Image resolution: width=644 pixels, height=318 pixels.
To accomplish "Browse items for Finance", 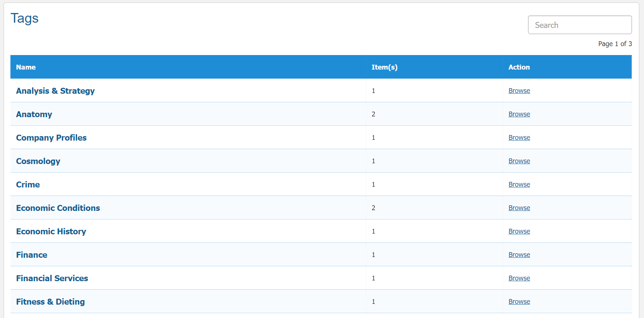I will 519,255.
